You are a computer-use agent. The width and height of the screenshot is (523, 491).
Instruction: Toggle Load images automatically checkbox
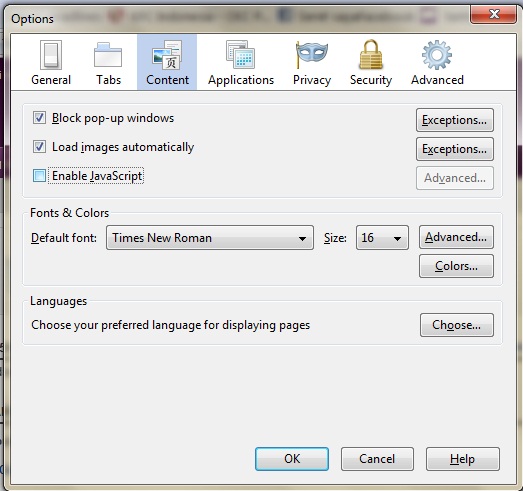[39, 146]
